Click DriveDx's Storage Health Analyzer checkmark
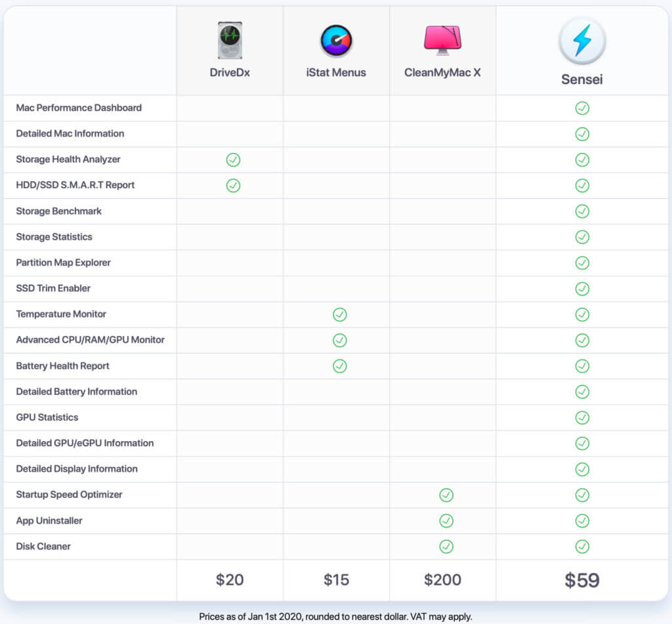672x624 pixels. [x=232, y=159]
